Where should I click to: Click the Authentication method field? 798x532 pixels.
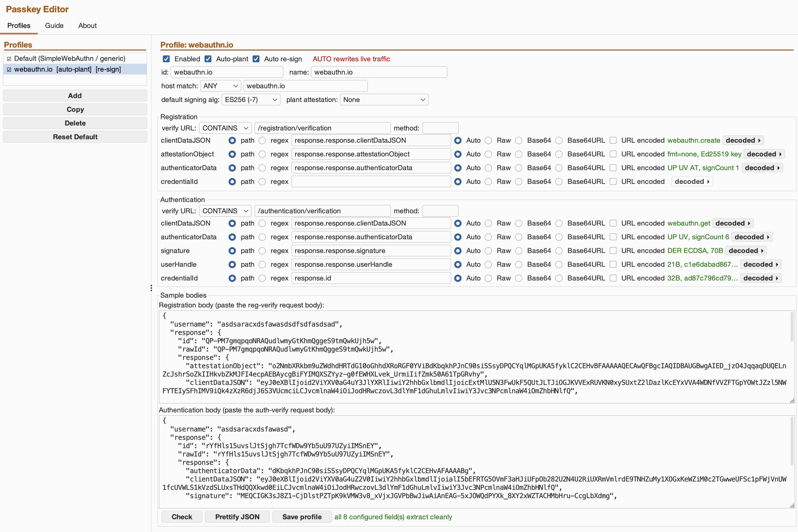pyautogui.click(x=440, y=211)
